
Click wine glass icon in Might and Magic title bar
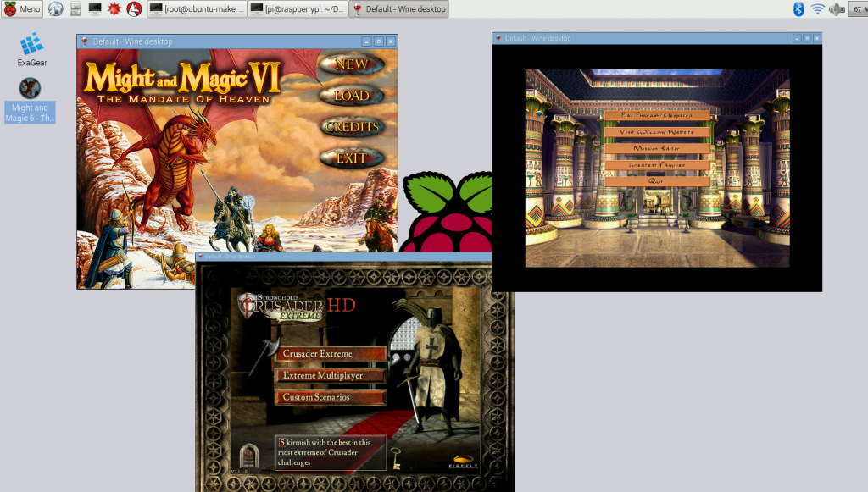85,41
